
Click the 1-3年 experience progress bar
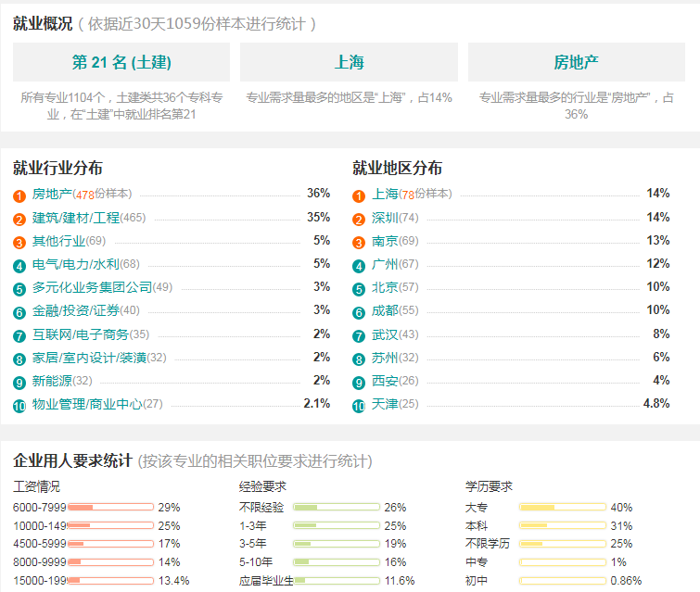pyautogui.click(x=337, y=525)
